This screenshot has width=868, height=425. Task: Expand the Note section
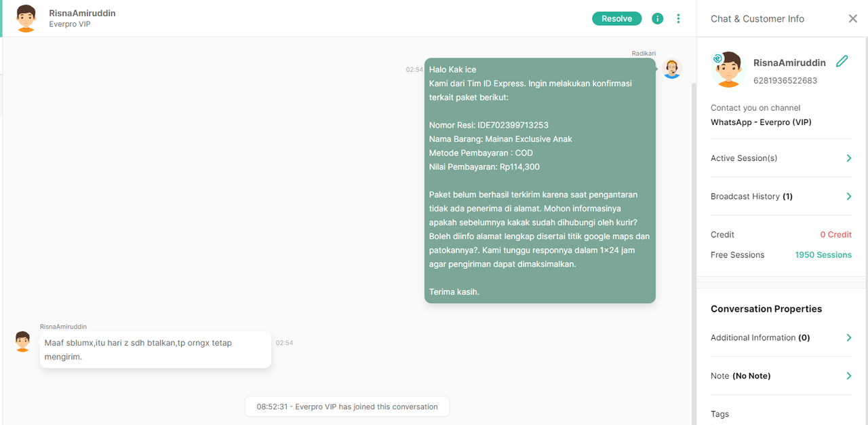coord(781,375)
